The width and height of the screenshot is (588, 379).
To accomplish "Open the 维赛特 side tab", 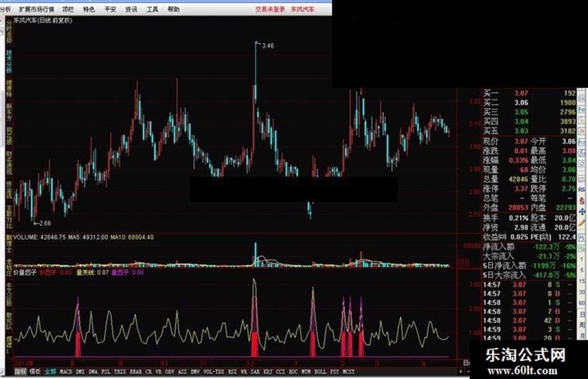I will click(9, 88).
